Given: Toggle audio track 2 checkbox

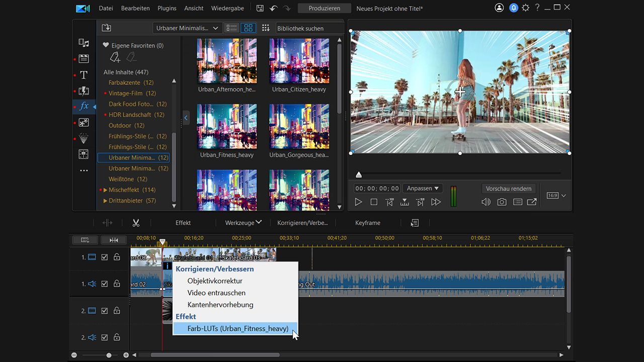Looking at the screenshot, I should [x=105, y=337].
